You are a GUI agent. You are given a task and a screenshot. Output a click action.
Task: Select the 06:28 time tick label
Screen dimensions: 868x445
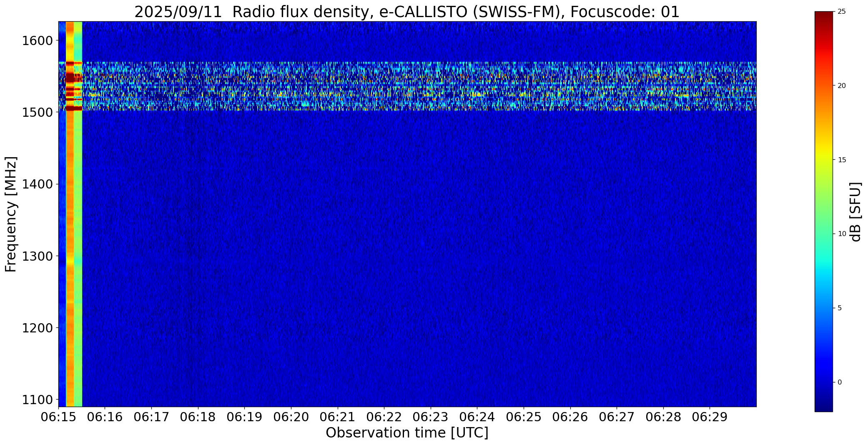(663, 417)
